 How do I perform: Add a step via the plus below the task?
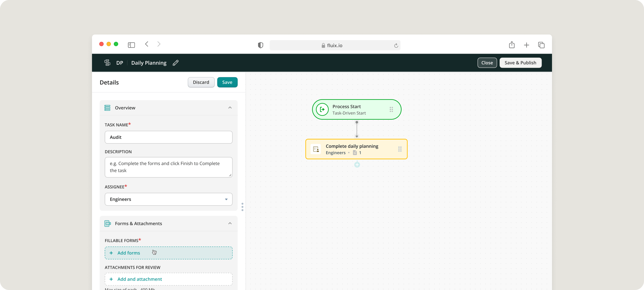(x=357, y=165)
